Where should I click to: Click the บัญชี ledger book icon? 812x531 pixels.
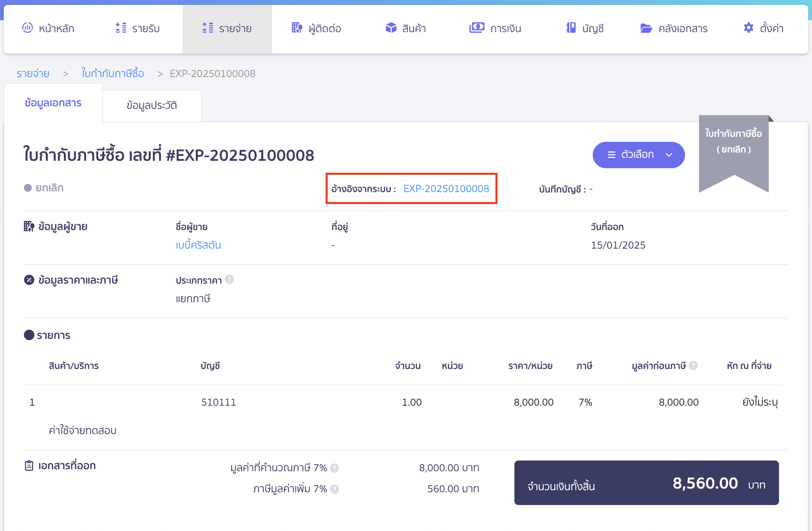tap(571, 28)
